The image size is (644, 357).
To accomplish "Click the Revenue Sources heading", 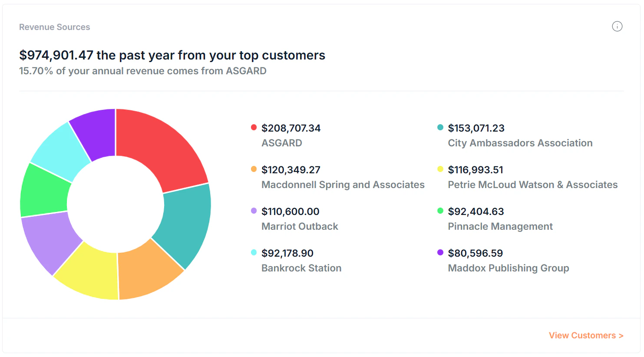I will coord(54,26).
